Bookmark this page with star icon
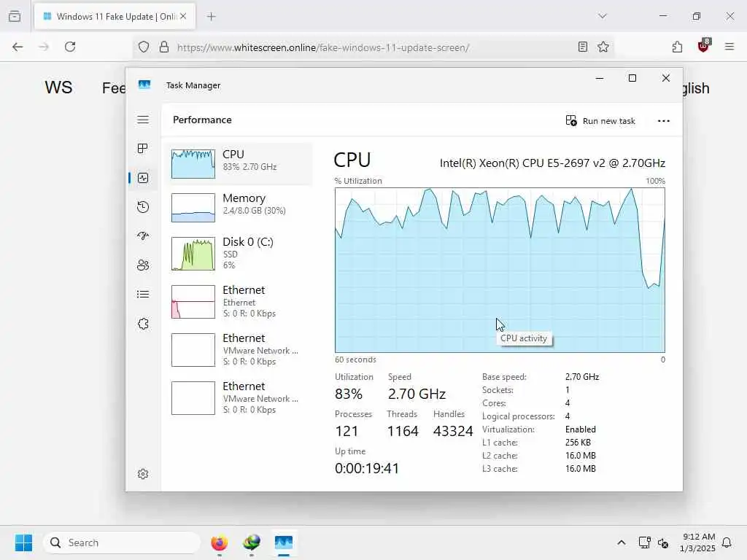This screenshot has height=560, width=747. point(603,47)
